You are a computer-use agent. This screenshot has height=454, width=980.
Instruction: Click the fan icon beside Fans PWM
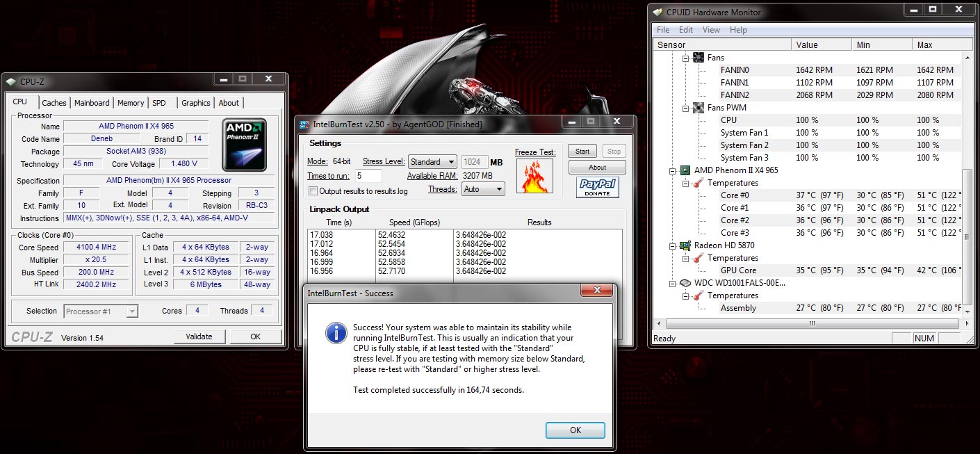tap(699, 108)
